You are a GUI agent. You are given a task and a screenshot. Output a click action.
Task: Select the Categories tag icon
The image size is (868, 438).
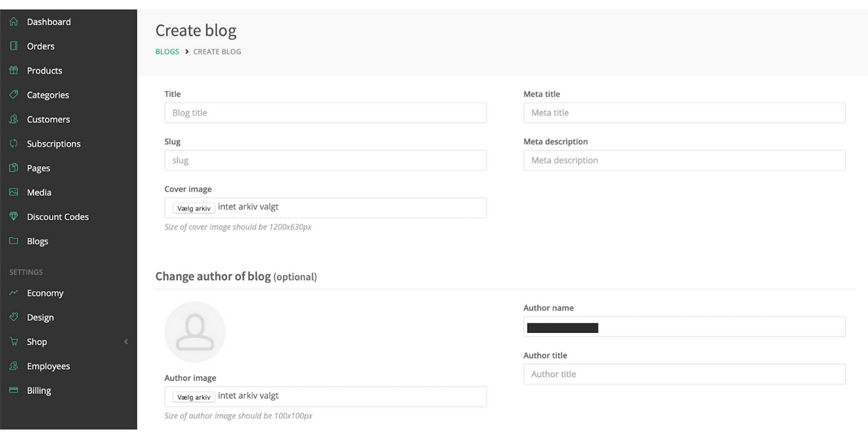point(14,95)
